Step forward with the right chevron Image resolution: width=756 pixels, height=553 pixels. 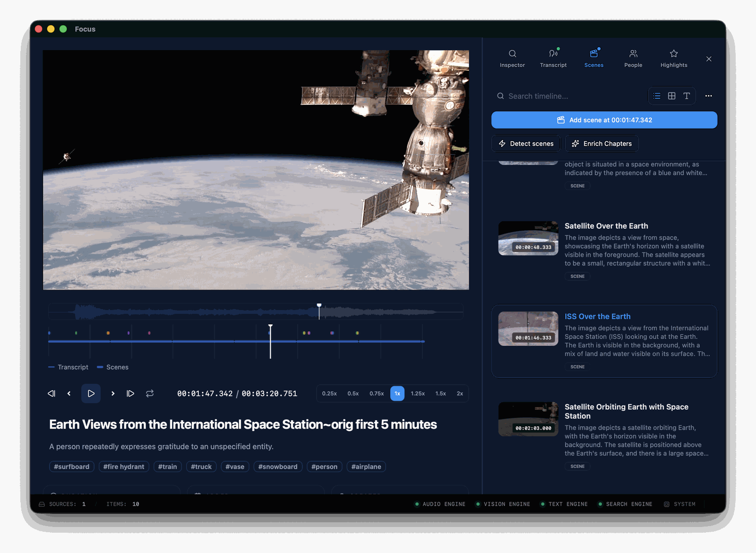click(113, 393)
